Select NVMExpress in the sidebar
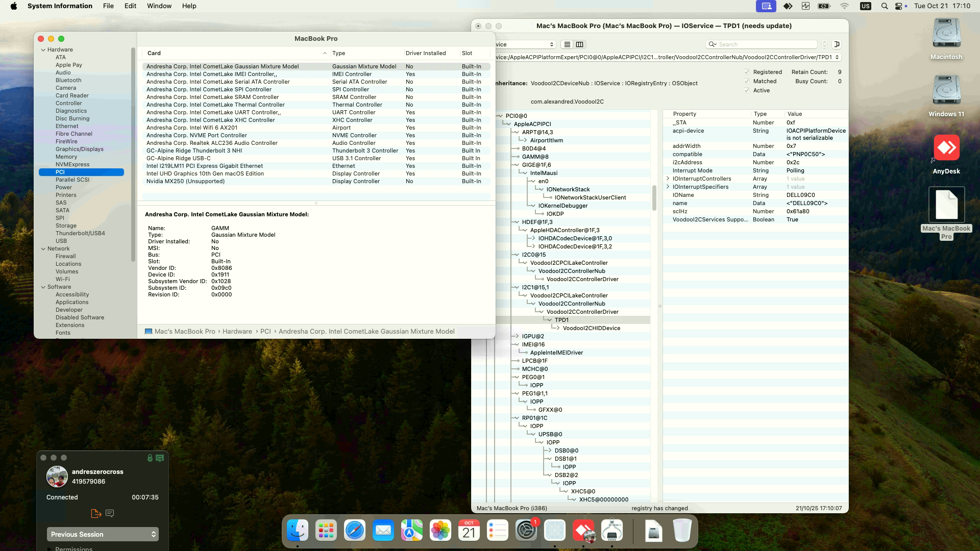Screen dimensions: 980x551 click(72, 164)
